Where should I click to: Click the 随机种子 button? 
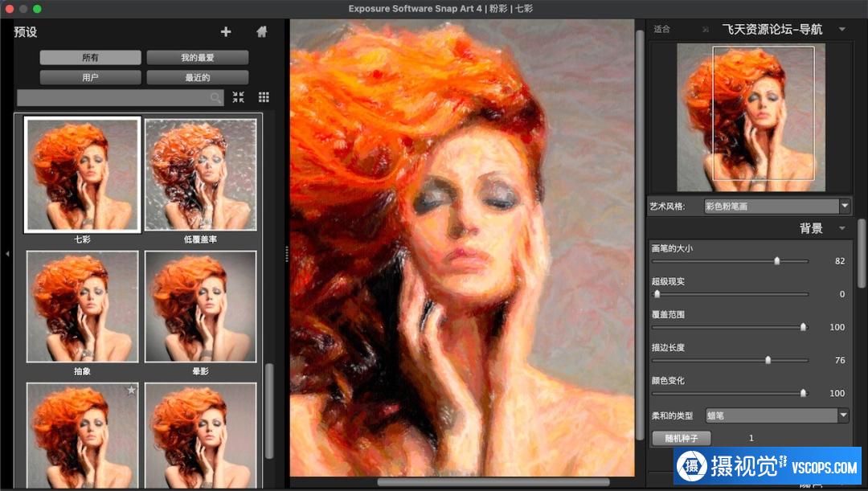click(682, 438)
